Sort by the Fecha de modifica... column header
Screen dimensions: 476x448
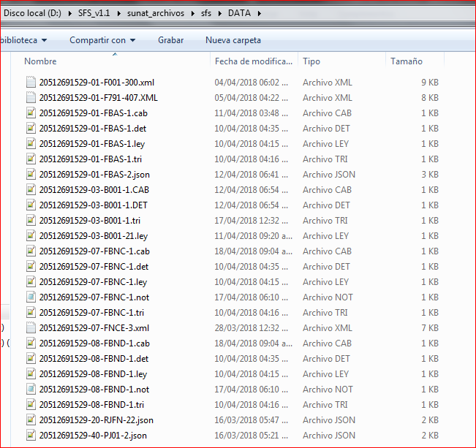(x=254, y=61)
